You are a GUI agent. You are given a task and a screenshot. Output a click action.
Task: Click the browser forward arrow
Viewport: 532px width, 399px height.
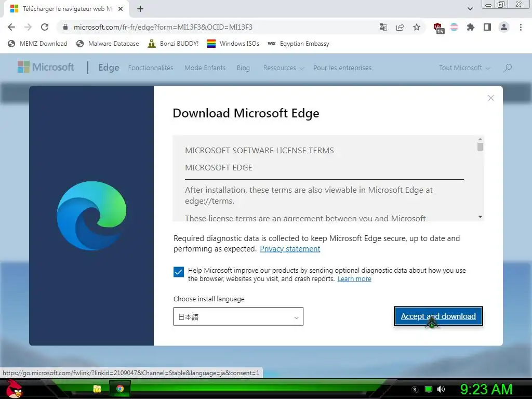28,27
